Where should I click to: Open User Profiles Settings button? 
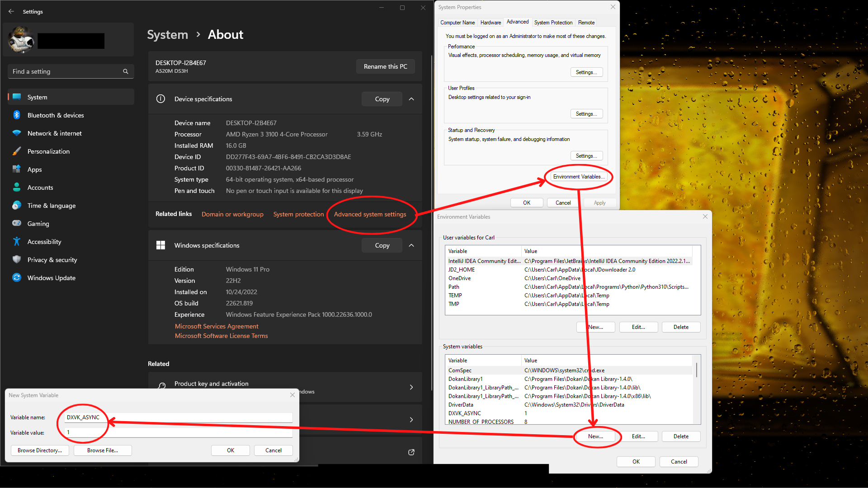tap(586, 114)
